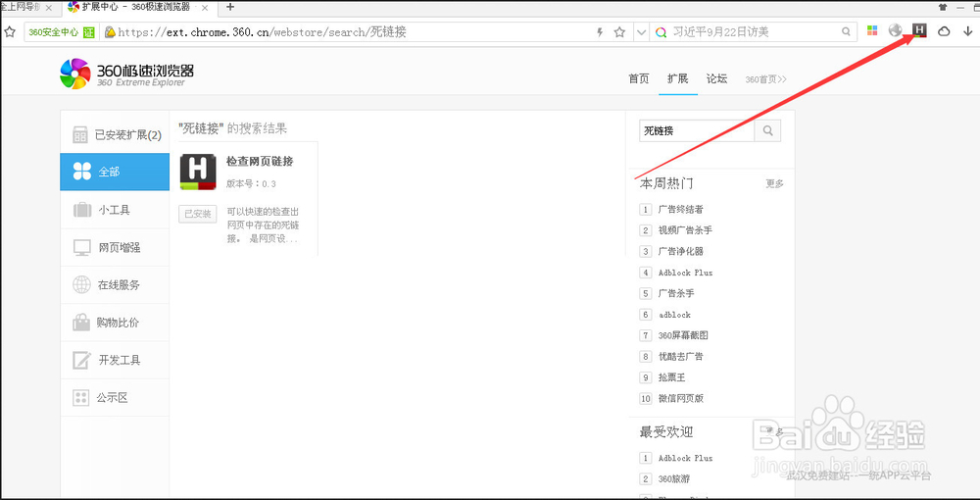
Task: Open 已安装扩展(2) in the sidebar
Action: point(115,134)
